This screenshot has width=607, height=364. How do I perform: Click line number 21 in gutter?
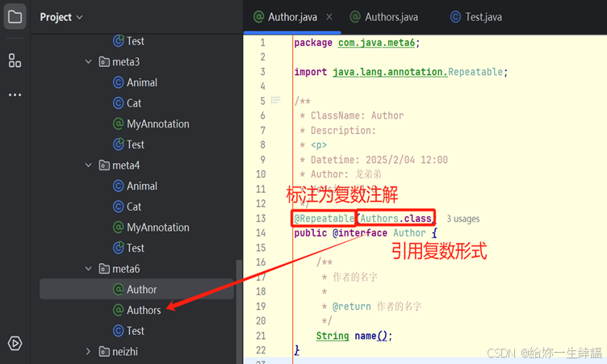point(261,336)
